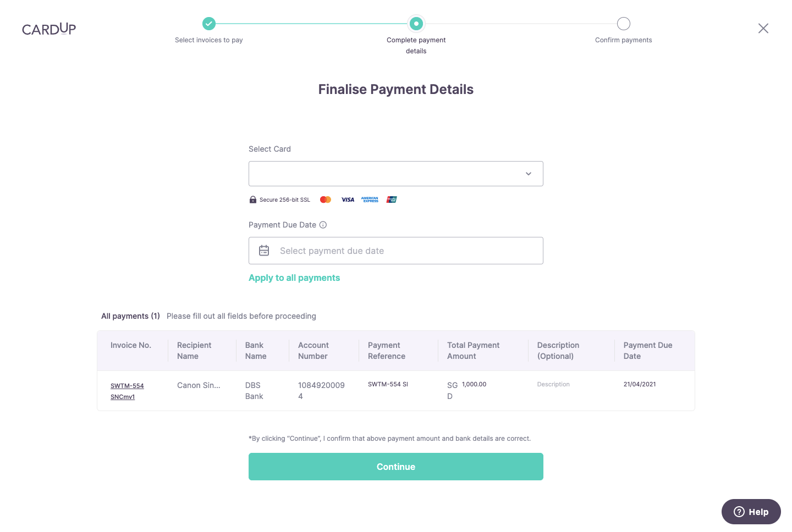Screen dimensions: 792x532
Task: Open the Select Card combo box
Action: pos(385,174)
